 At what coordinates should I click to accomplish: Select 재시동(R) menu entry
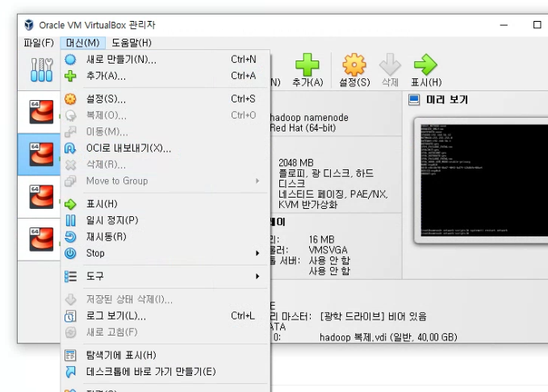tap(165, 237)
